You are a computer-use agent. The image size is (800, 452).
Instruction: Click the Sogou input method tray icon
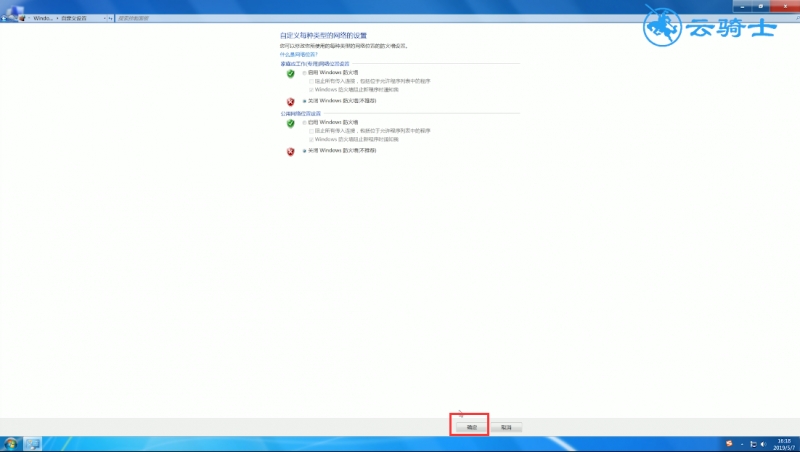pyautogui.click(x=729, y=444)
